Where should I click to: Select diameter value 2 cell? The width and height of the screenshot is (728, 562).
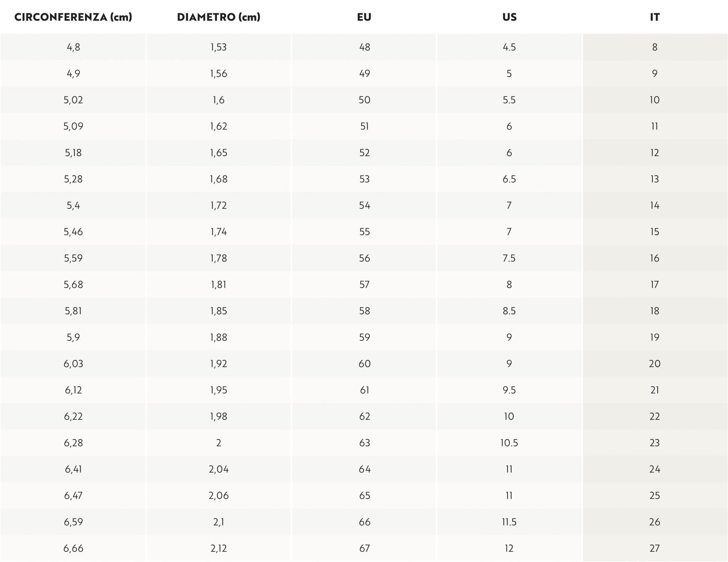coord(218,443)
